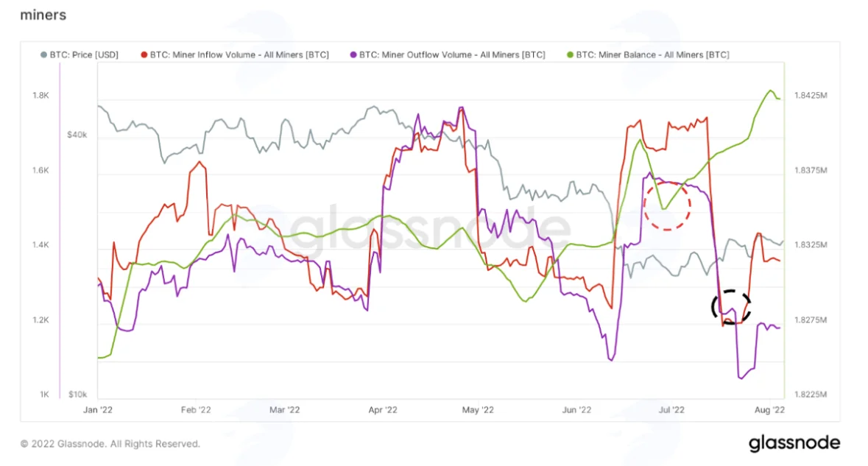Select the Aug '22 axis label

click(x=769, y=410)
